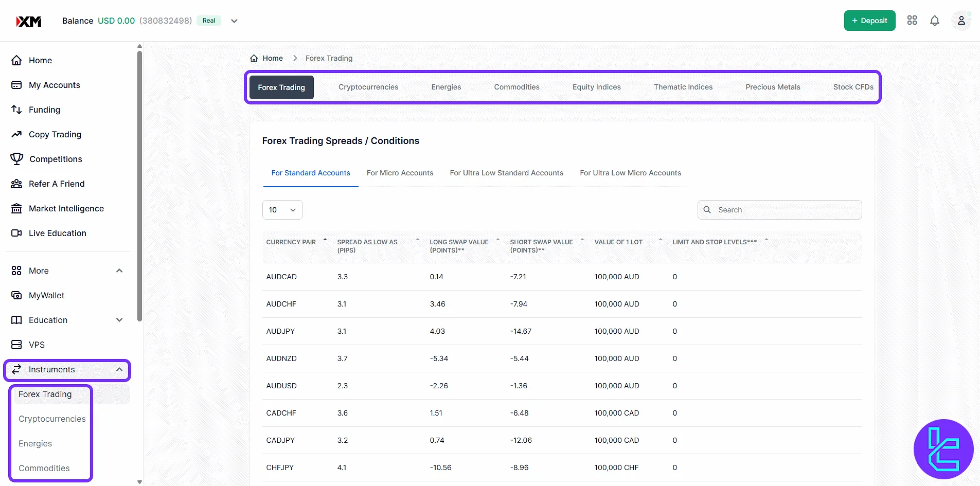The height and width of the screenshot is (486, 980).
Task: Click the Education book icon
Action: (x=16, y=320)
